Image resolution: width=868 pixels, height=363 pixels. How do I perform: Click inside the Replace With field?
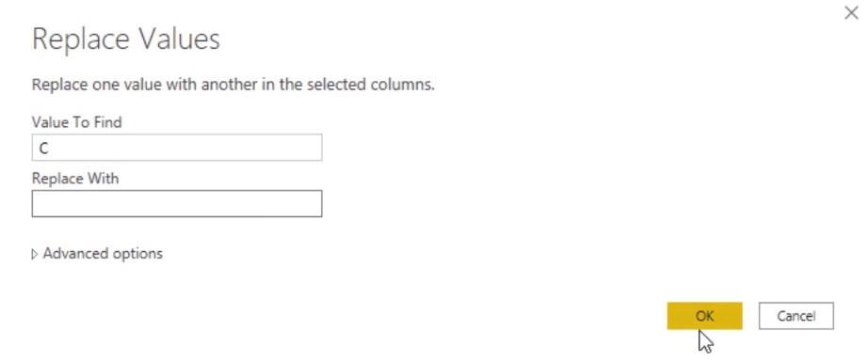(177, 204)
